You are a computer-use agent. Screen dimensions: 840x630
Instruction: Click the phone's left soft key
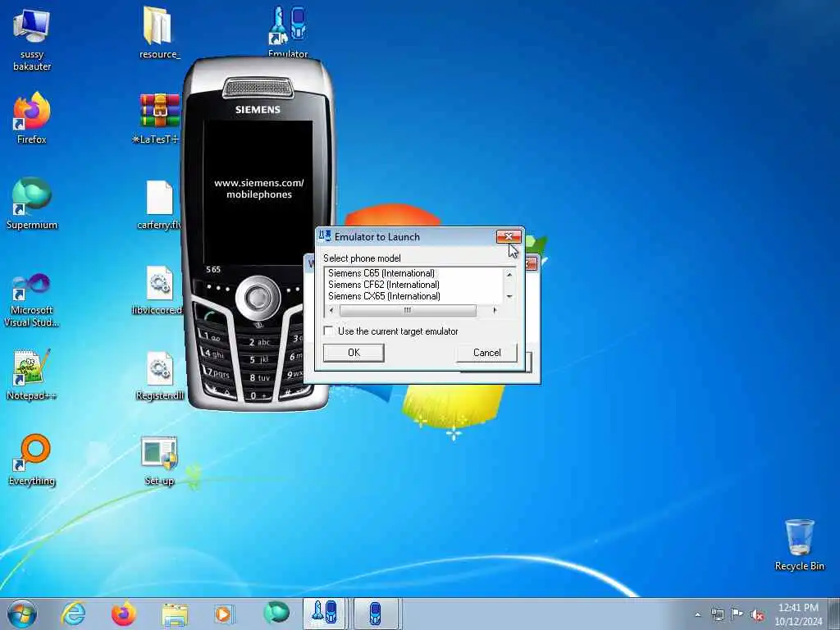pos(218,290)
